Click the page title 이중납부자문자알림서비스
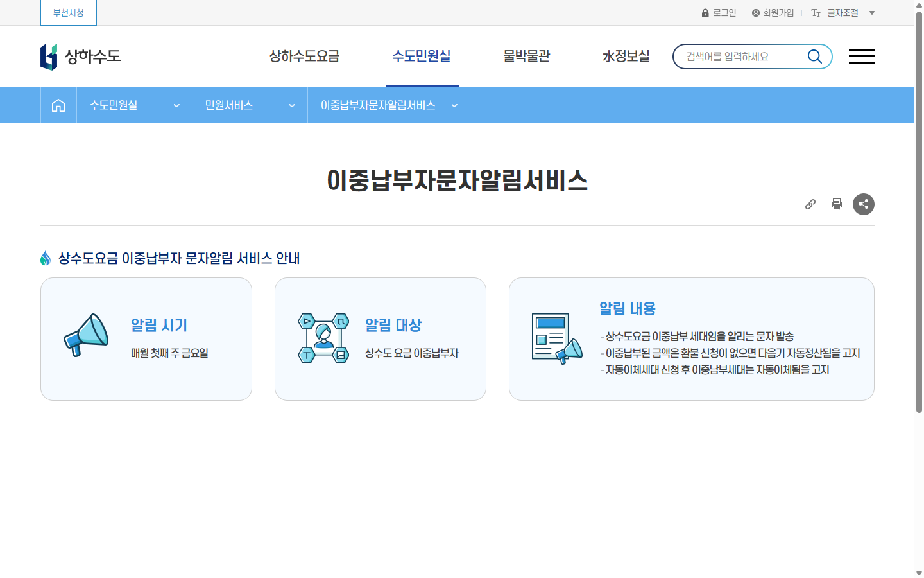 coord(457,180)
